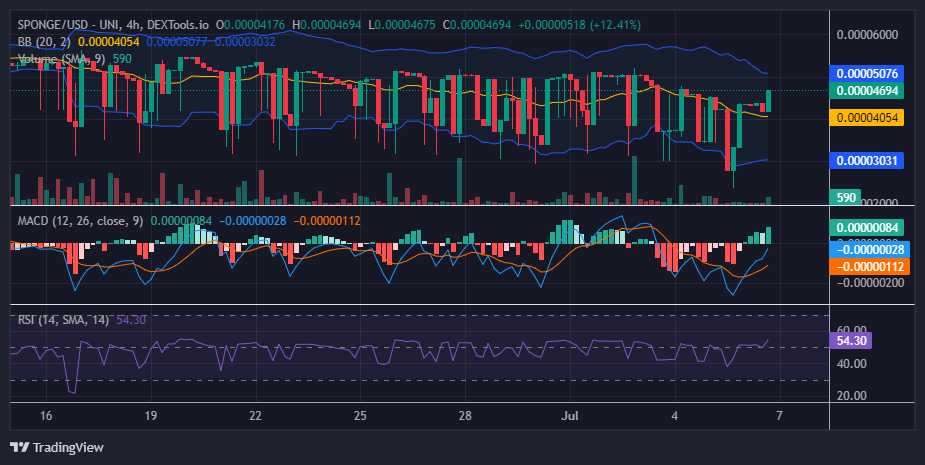The width and height of the screenshot is (925, 465).
Task: Click the date label 7 on time axis
Action: click(779, 416)
